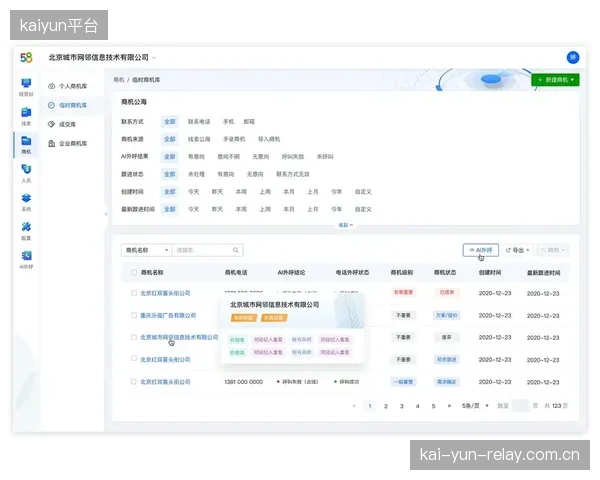The image size is (600, 480).
Task: Open the 导出 dropdown
Action: [x=518, y=250]
